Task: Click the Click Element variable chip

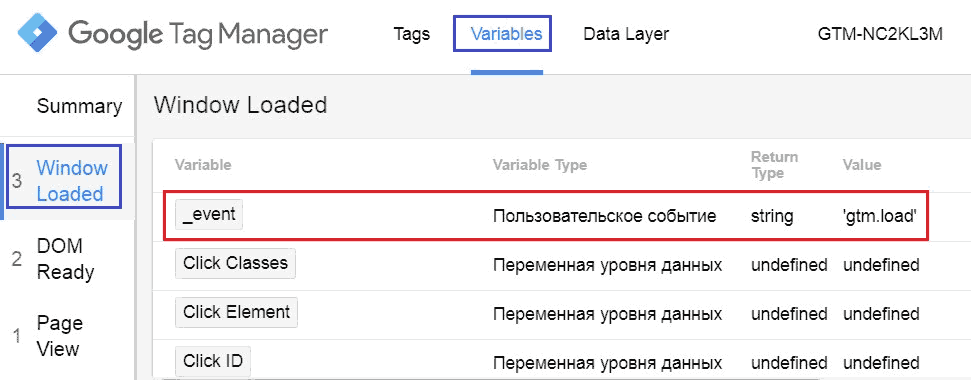Action: [x=237, y=312]
